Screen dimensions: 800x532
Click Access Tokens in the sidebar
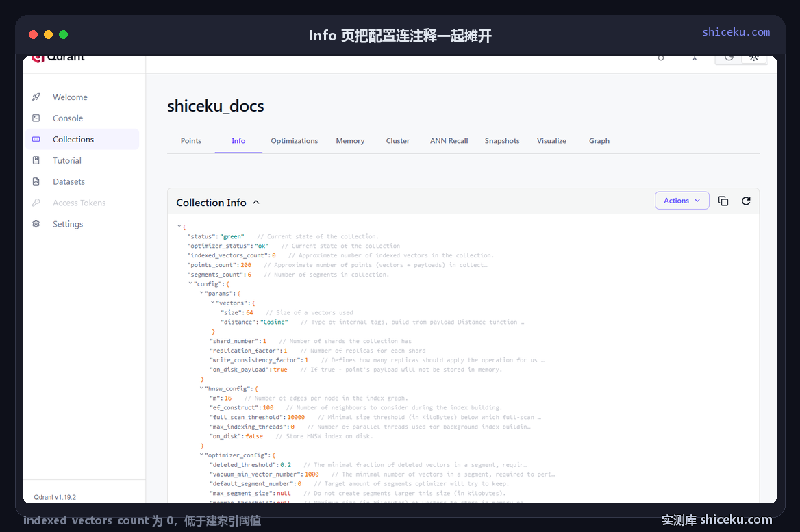82,203
